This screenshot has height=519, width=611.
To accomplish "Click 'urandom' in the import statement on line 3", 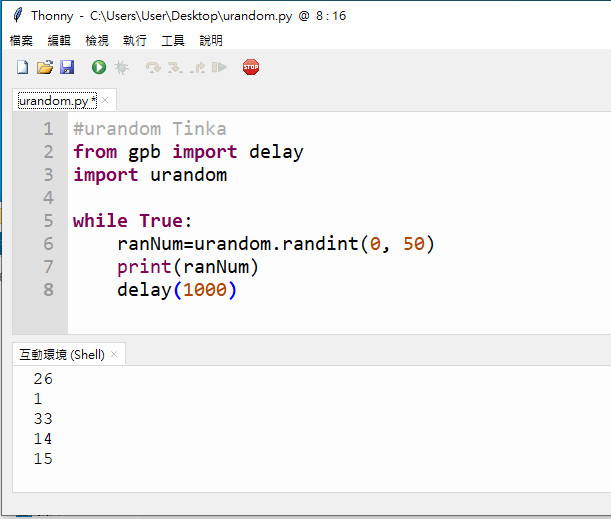I will coord(188,175).
